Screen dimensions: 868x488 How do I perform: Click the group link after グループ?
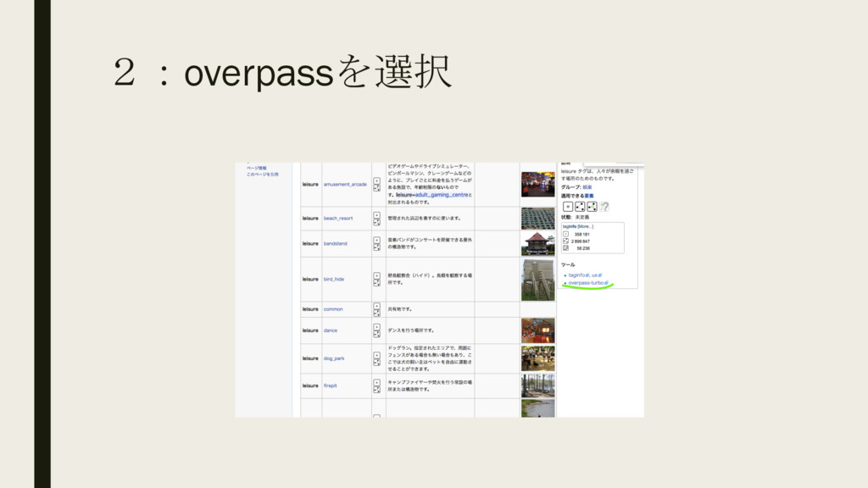[587, 187]
